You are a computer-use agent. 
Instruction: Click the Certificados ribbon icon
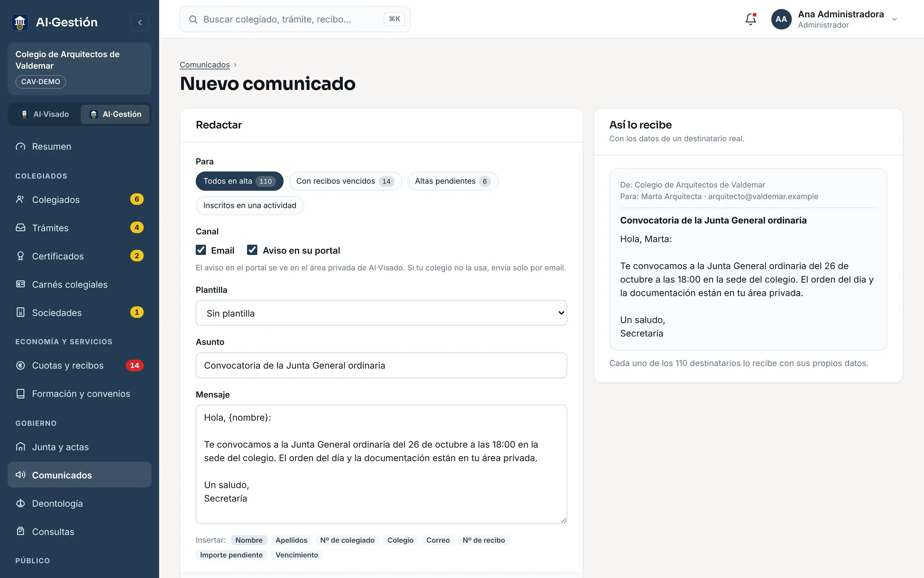point(21,256)
